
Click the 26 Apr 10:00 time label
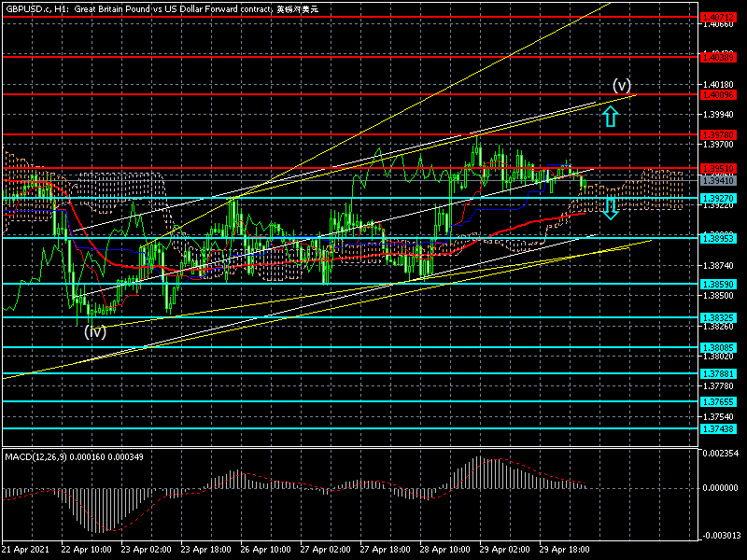click(x=266, y=550)
